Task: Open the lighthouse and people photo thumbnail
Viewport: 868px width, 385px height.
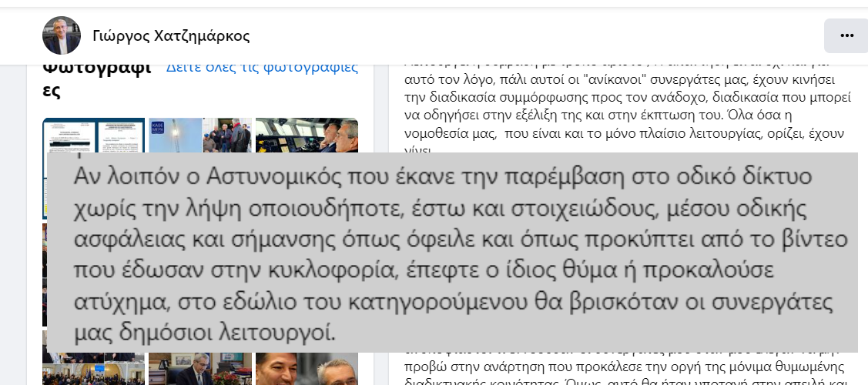Action: (x=199, y=135)
